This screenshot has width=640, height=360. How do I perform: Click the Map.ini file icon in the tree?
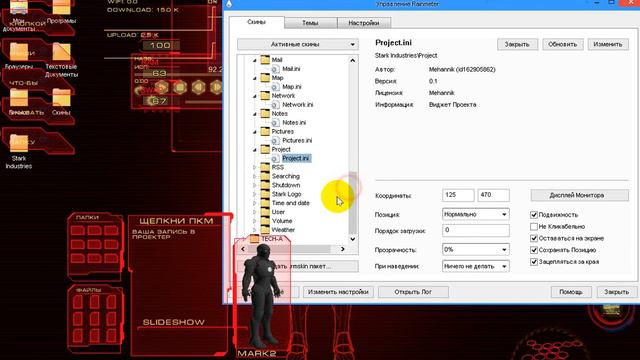click(x=276, y=87)
